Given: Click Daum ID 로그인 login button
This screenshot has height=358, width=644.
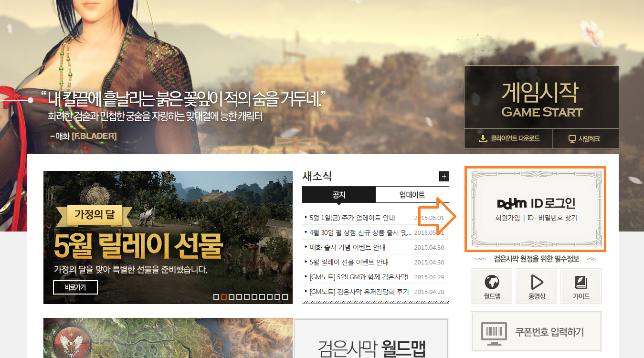Looking at the screenshot, I should [536, 203].
